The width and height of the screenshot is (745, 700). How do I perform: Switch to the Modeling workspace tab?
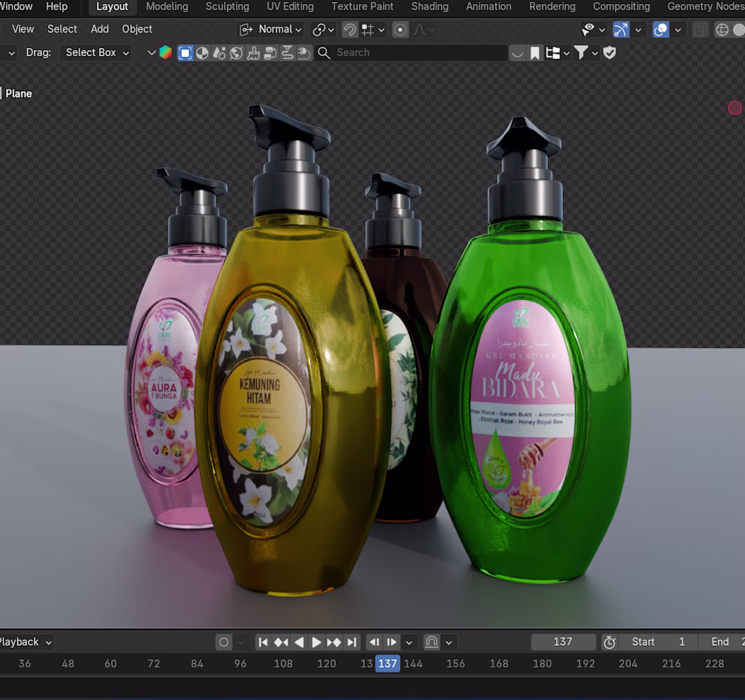tap(167, 7)
